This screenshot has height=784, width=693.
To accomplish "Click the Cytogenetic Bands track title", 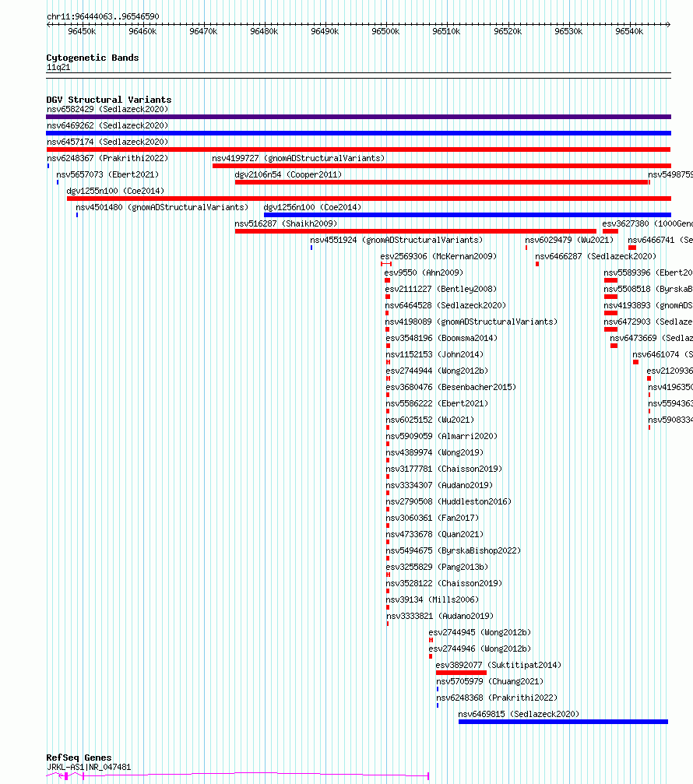I will tap(93, 58).
